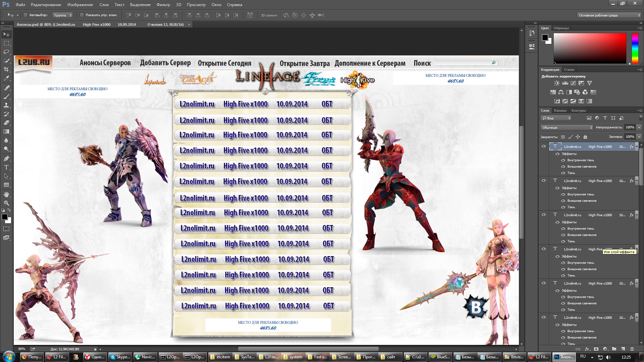The width and height of the screenshot is (644, 362).
Task: Click the zoom percentage field in status bar
Action: click(x=21, y=349)
